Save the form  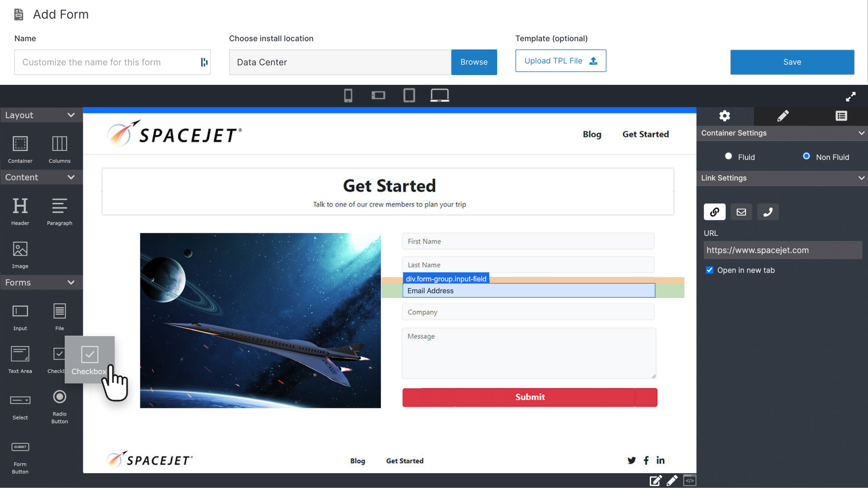coord(792,62)
